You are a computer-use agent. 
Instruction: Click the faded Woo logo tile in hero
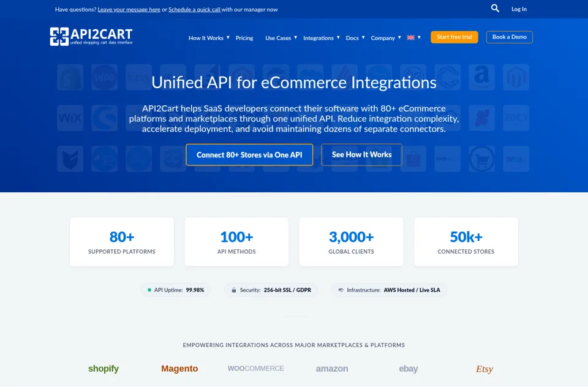104,77
